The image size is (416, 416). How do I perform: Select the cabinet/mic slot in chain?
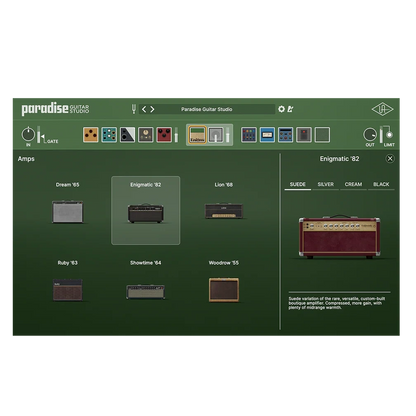tap(216, 135)
